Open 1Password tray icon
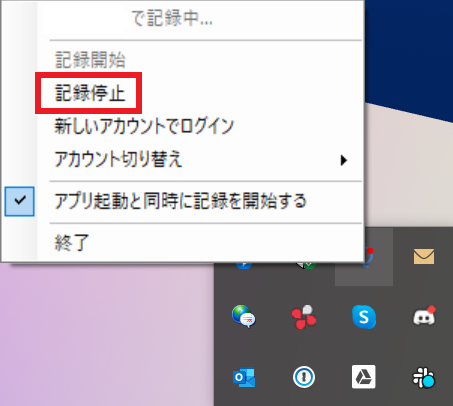453x406 pixels. 304,377
